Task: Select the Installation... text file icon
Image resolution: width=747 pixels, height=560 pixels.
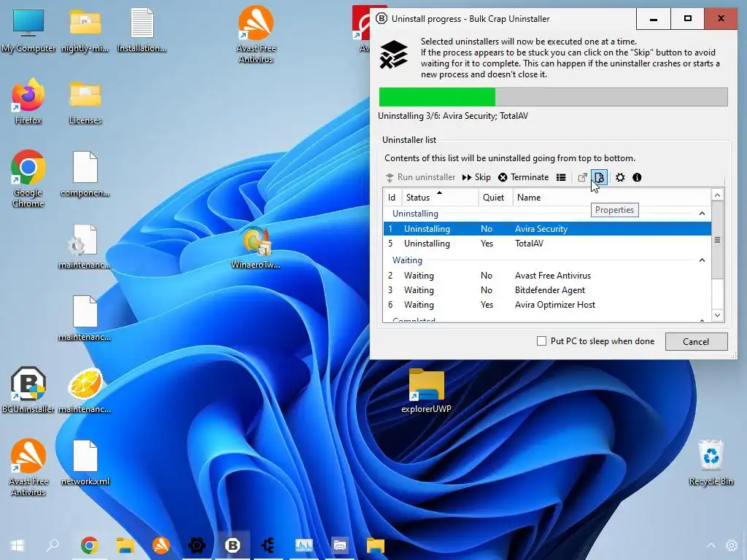Action: click(142, 31)
